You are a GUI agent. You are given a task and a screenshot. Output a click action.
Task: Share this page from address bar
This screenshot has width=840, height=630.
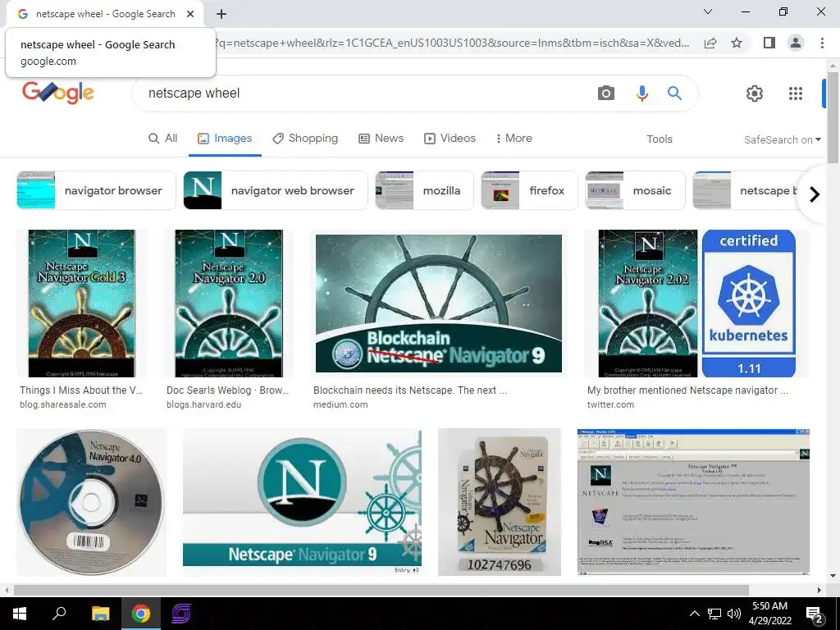[710, 43]
